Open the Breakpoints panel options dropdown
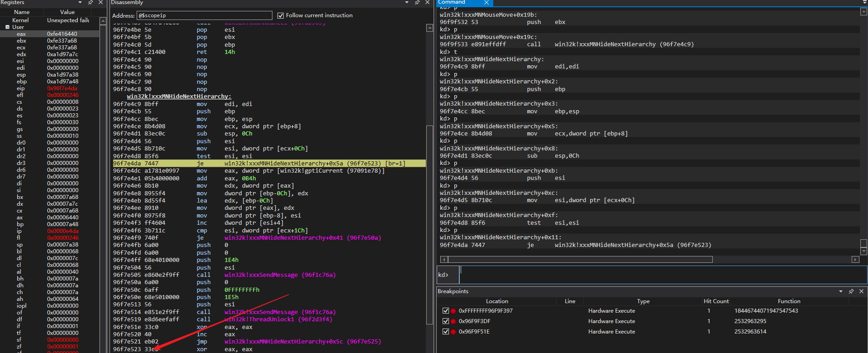Viewport: 868px width, 353px height. (x=841, y=291)
